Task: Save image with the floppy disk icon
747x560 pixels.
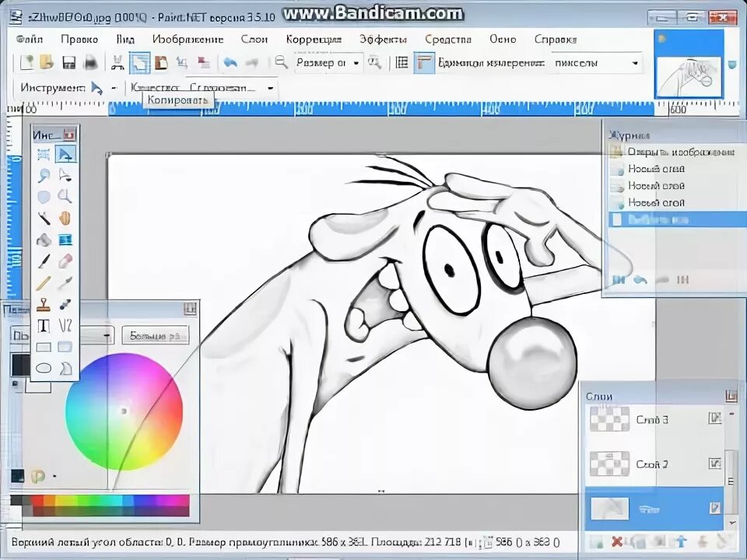Action: coord(69,62)
